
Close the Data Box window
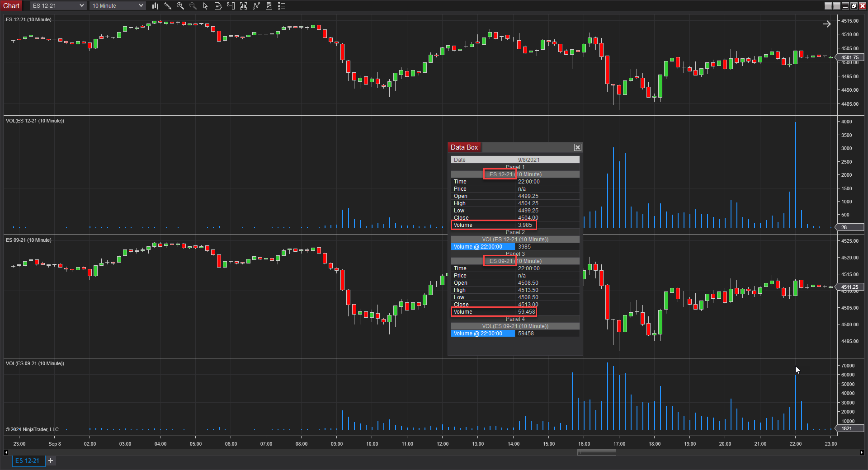[577, 147]
